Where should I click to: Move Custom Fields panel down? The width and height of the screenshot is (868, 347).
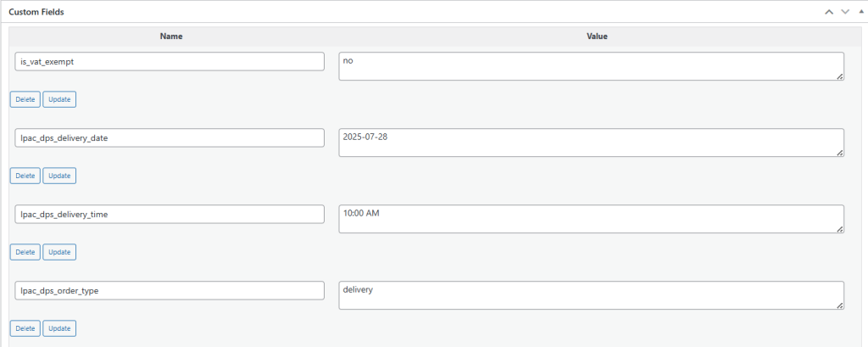pos(844,12)
